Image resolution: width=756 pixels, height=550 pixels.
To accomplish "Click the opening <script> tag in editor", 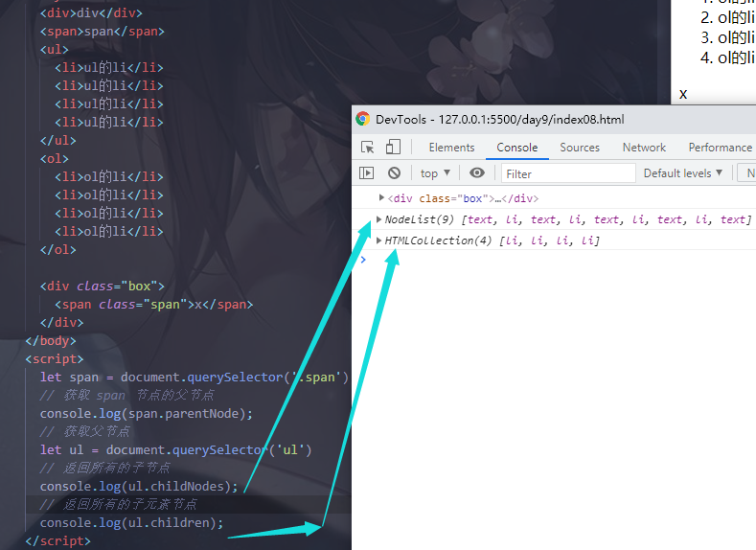I will point(54,359).
